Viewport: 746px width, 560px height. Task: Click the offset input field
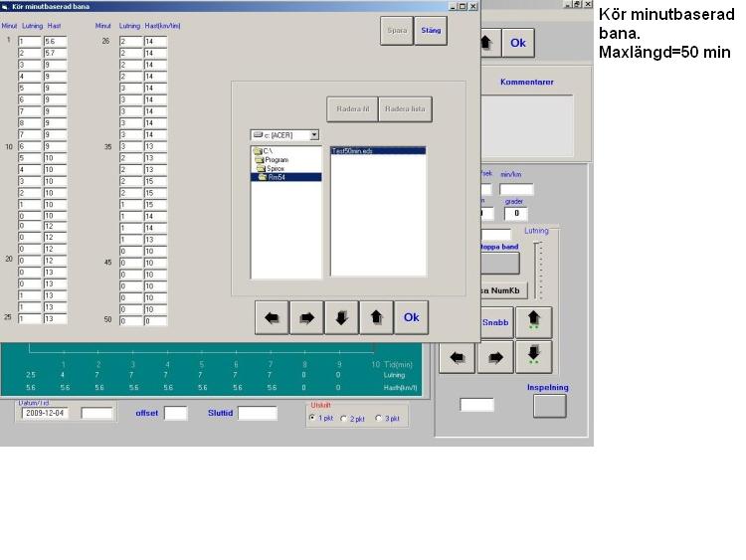175,414
